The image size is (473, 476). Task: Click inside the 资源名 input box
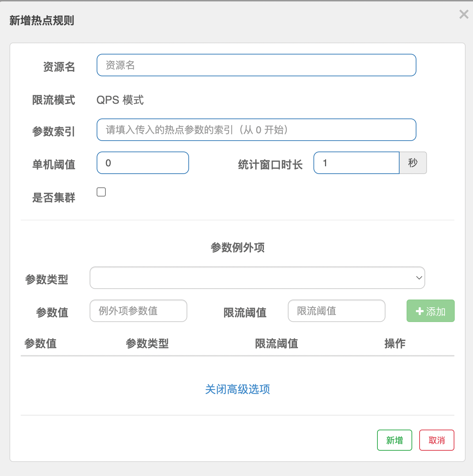pyautogui.click(x=256, y=65)
